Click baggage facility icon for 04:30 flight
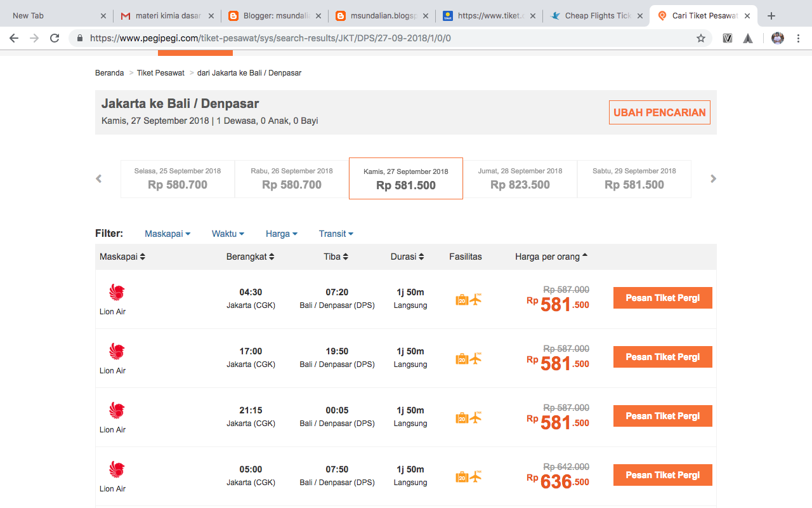 pyautogui.click(x=462, y=299)
